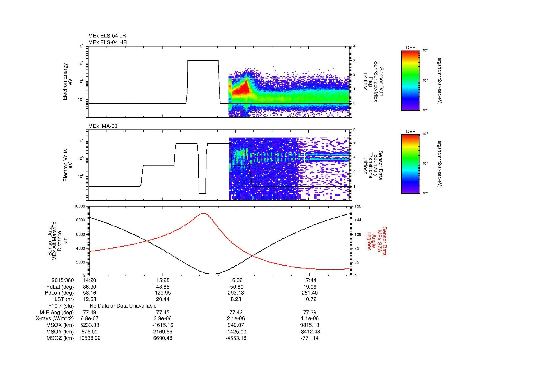Click the time tick label '16:36'
555x392 pixels.
point(236,280)
